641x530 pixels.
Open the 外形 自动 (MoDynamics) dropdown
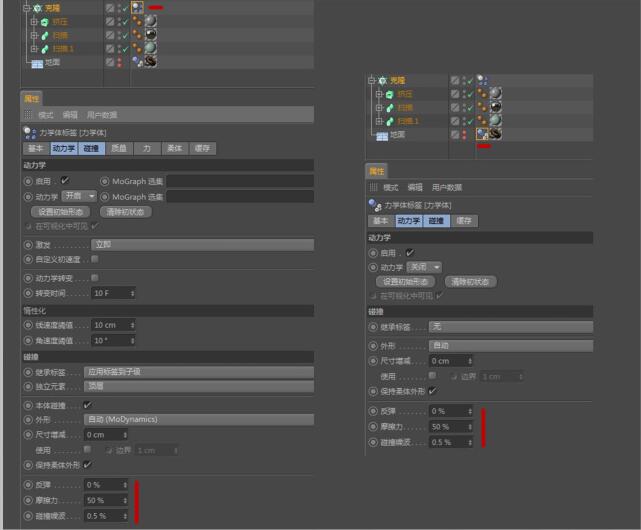coord(199,419)
